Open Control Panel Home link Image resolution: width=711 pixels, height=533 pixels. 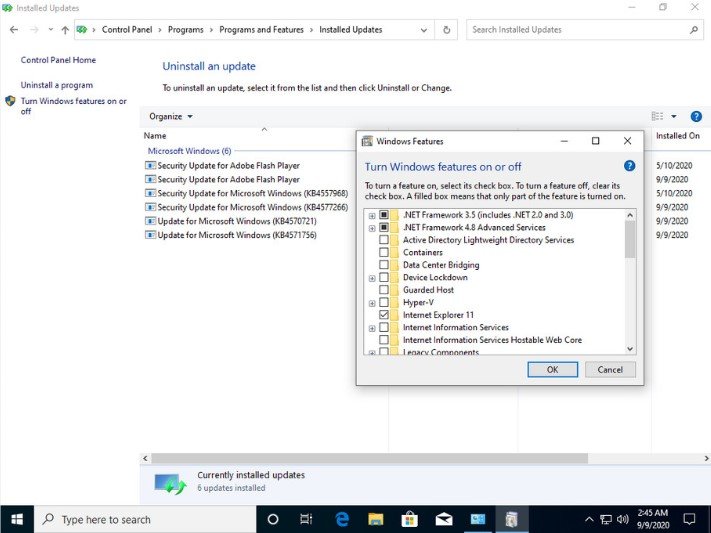pos(58,60)
